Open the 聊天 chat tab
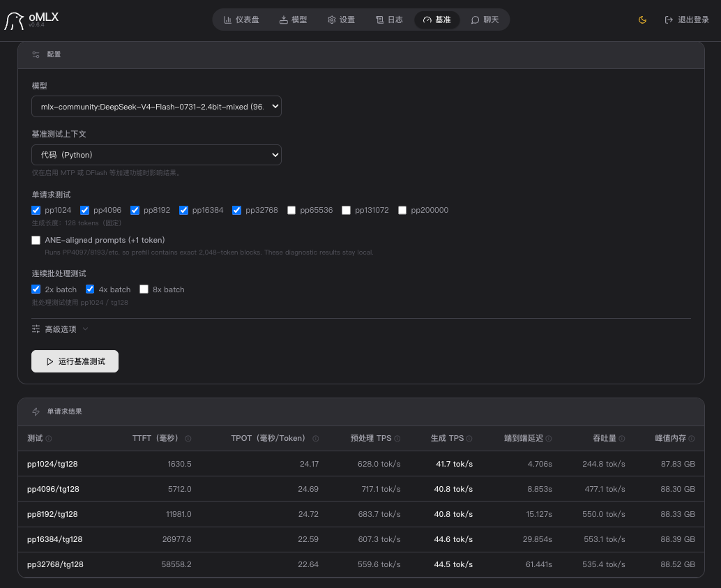The width and height of the screenshot is (721, 588). pos(485,20)
